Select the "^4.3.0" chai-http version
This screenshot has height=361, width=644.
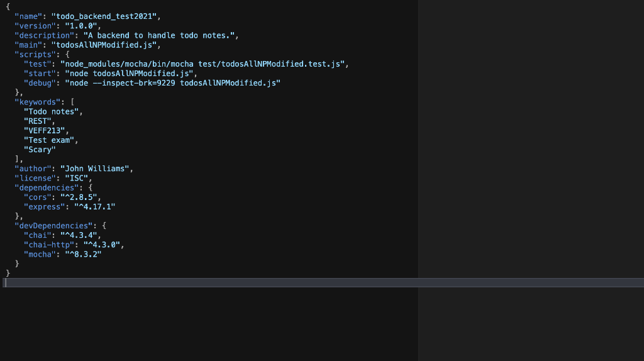click(102, 245)
